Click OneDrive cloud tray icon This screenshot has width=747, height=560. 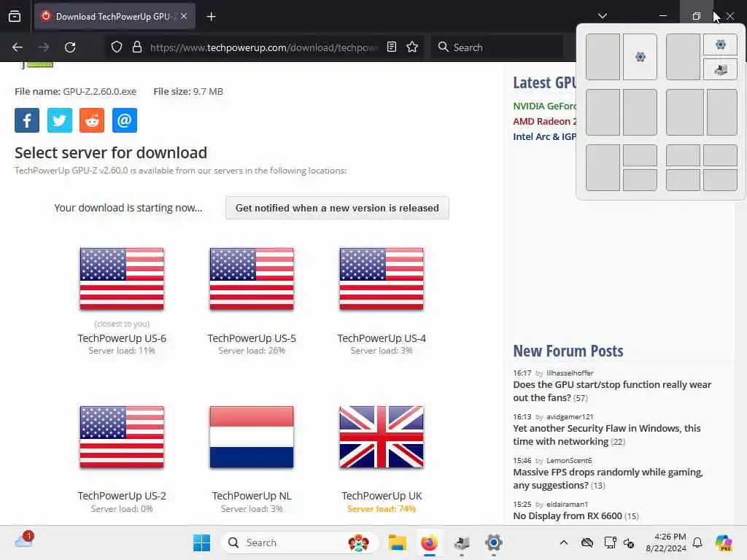click(587, 542)
